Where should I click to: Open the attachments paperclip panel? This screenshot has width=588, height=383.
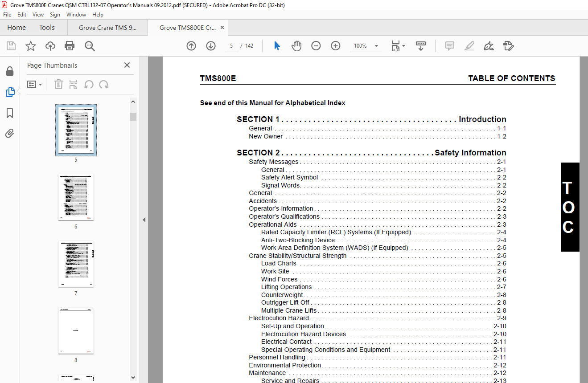point(10,134)
